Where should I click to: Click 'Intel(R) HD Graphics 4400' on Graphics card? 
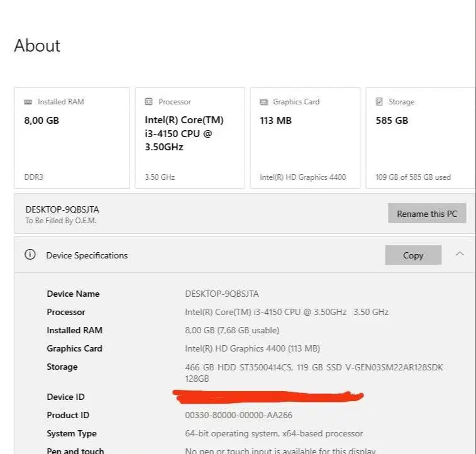pos(302,177)
